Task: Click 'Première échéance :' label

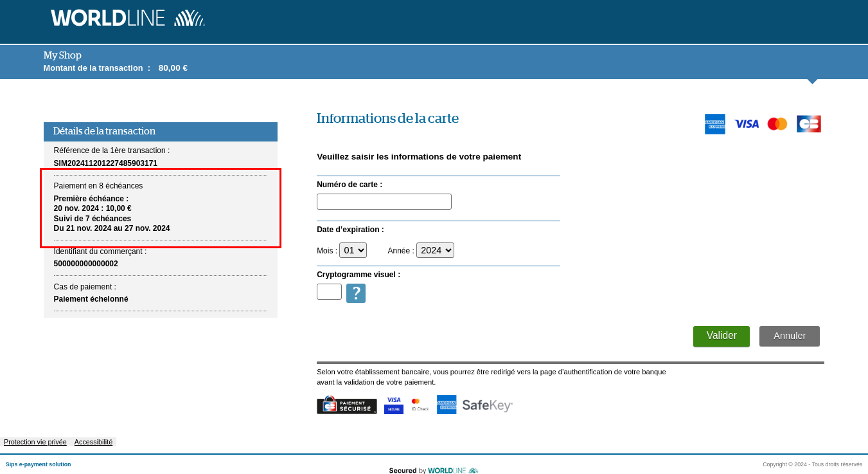Action: point(91,199)
